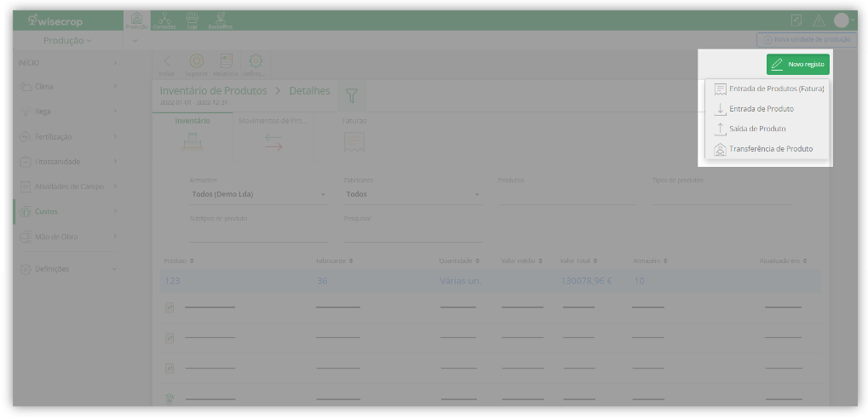Click the Subtipos de produto field
This screenshot has height=418, width=868.
click(x=259, y=232)
